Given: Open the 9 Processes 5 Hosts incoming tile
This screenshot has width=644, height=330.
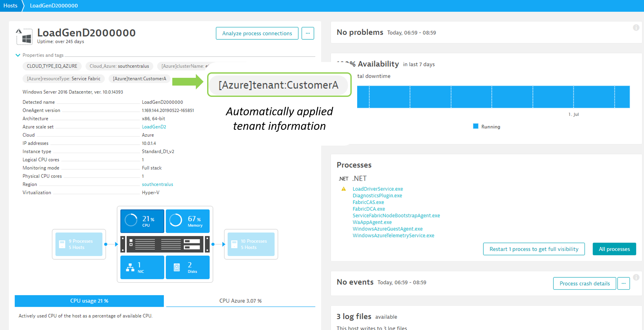Looking at the screenshot, I should coord(79,244).
